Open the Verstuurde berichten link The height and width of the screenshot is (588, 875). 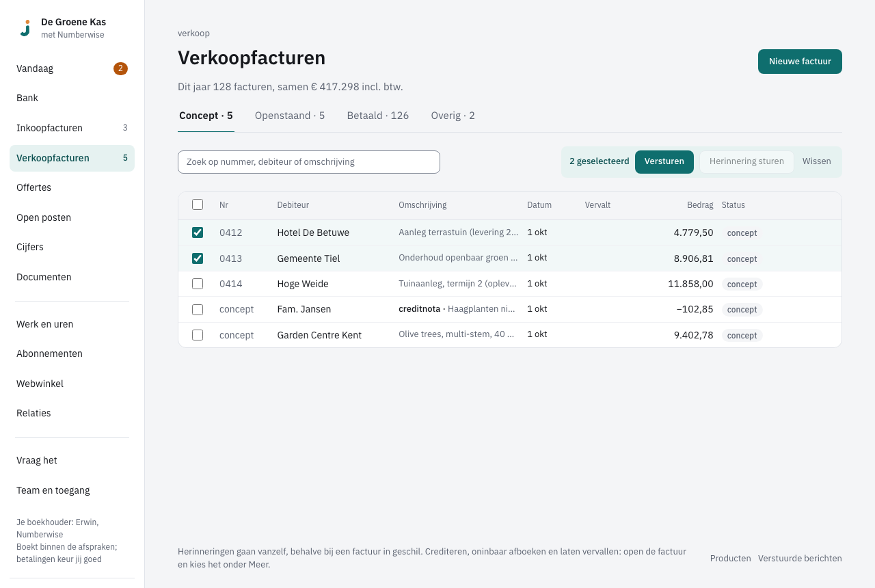(800, 559)
